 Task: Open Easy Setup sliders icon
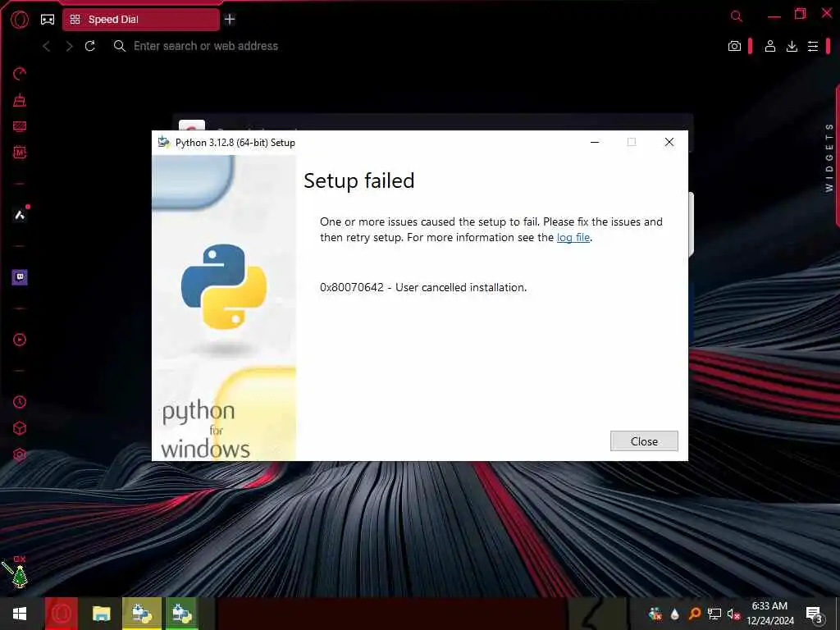pos(813,46)
